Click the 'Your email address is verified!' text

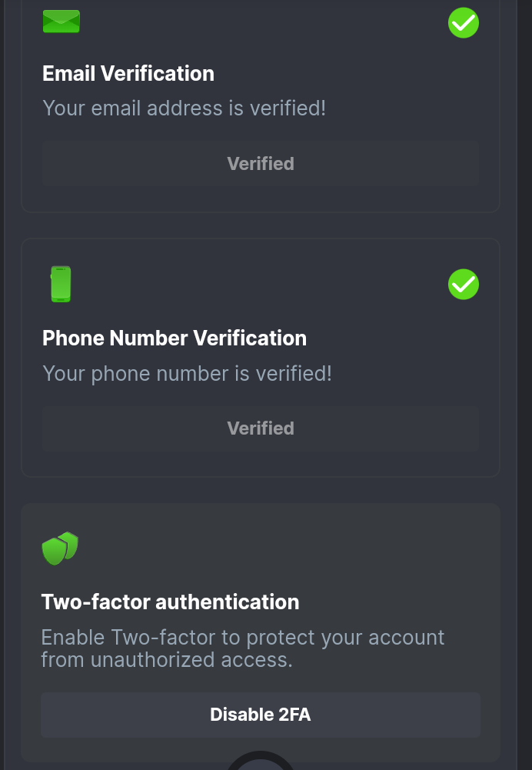(x=184, y=108)
